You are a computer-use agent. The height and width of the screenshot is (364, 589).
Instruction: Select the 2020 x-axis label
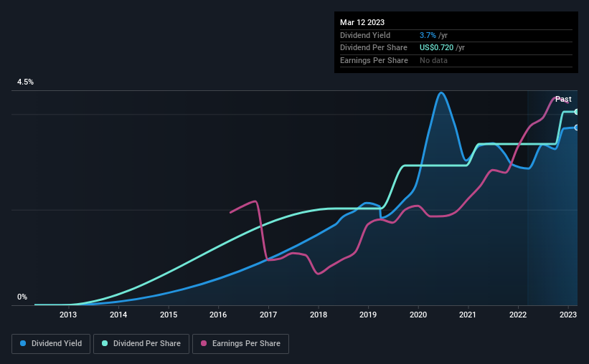pos(418,315)
